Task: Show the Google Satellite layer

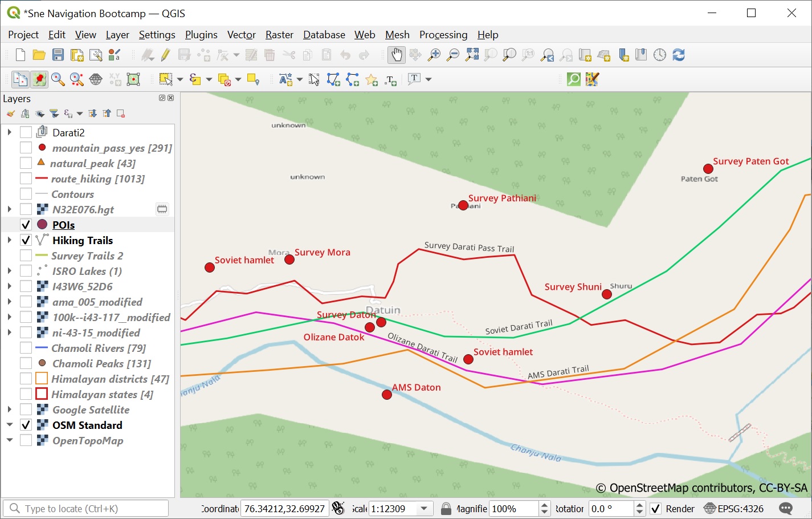Action: coord(26,409)
